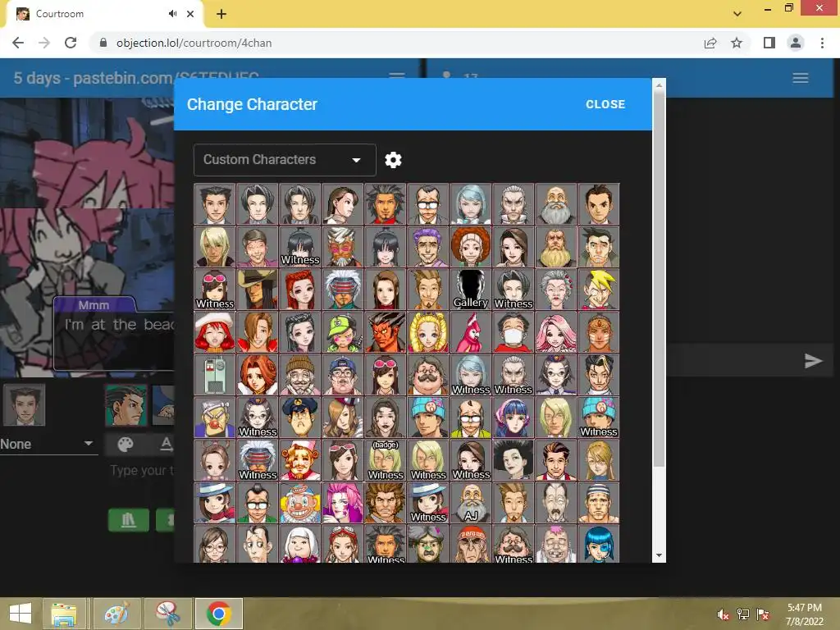Open the right panel hamburger menu

[801, 78]
